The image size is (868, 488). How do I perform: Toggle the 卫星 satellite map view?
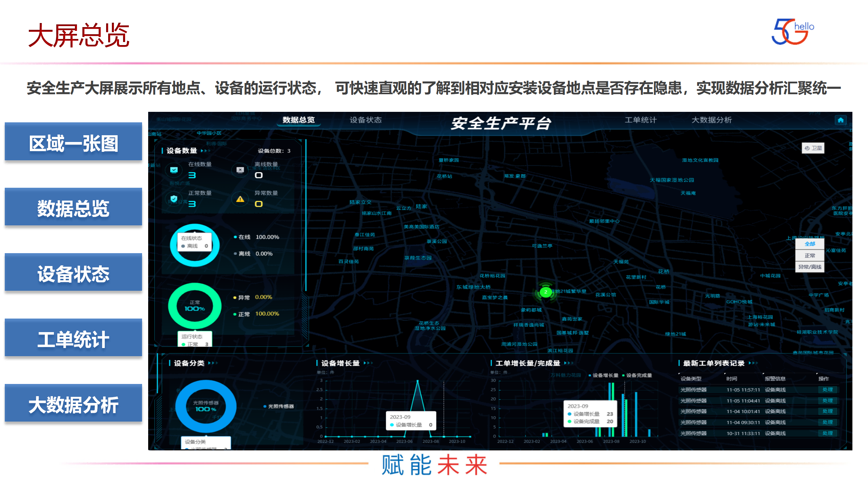tap(813, 148)
